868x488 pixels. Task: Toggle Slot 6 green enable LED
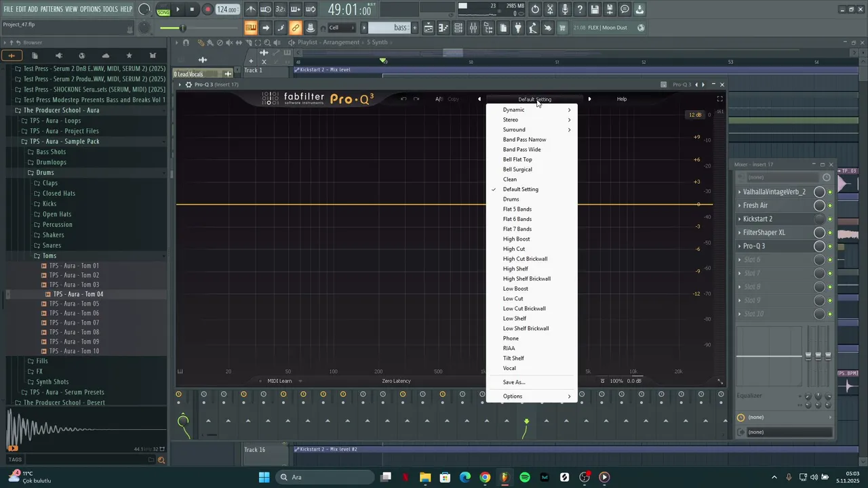pos(830,260)
